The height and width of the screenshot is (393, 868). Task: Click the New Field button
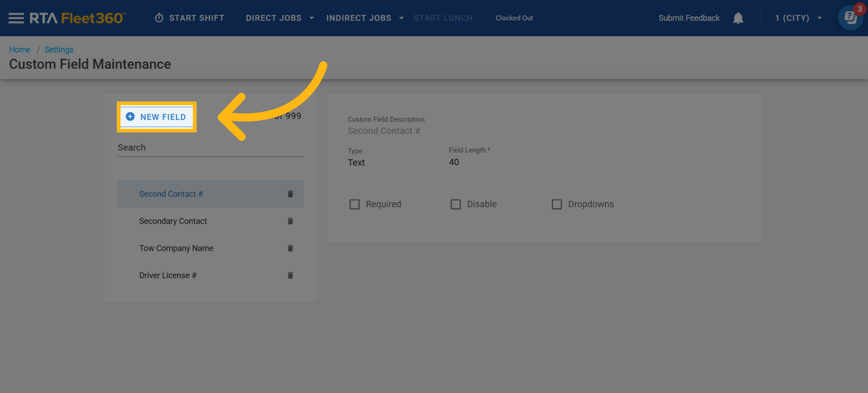[157, 117]
